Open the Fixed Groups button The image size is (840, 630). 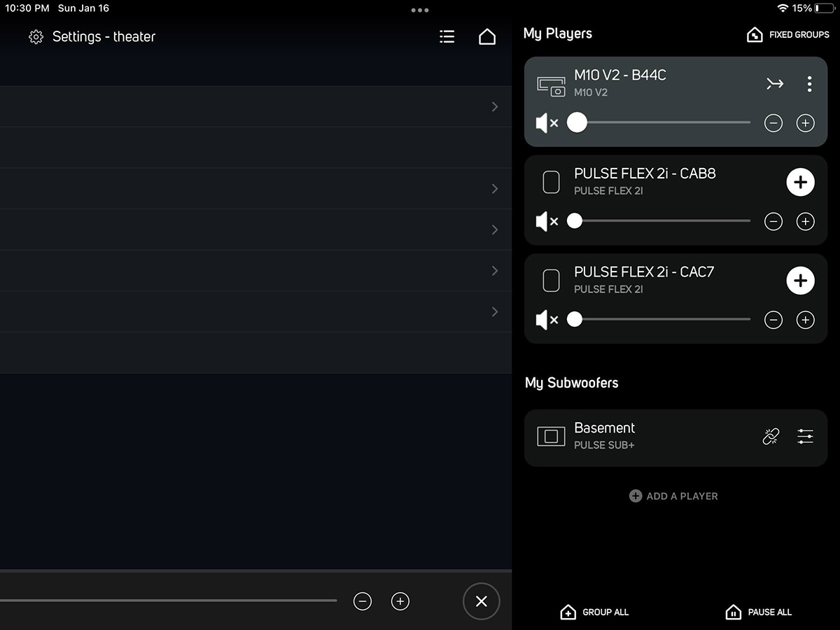[788, 35]
